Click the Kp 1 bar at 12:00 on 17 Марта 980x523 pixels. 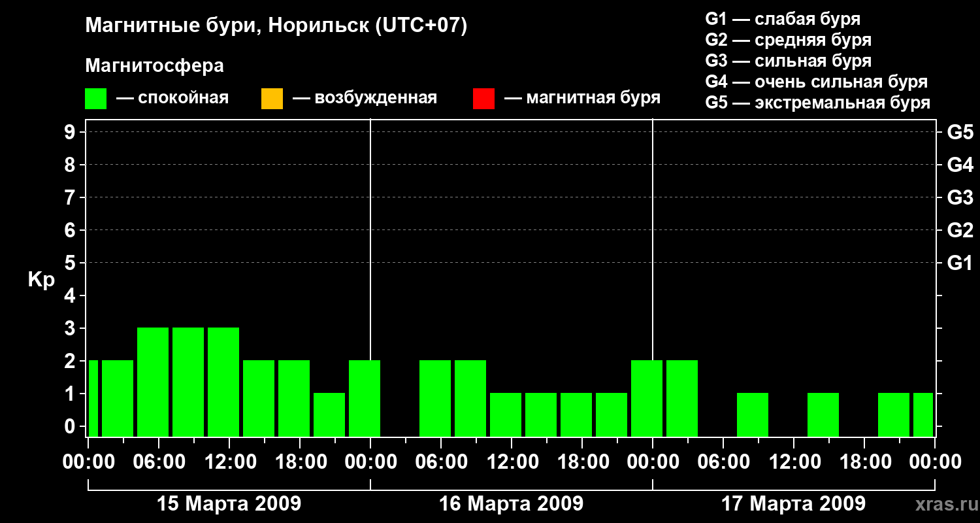[823, 414]
